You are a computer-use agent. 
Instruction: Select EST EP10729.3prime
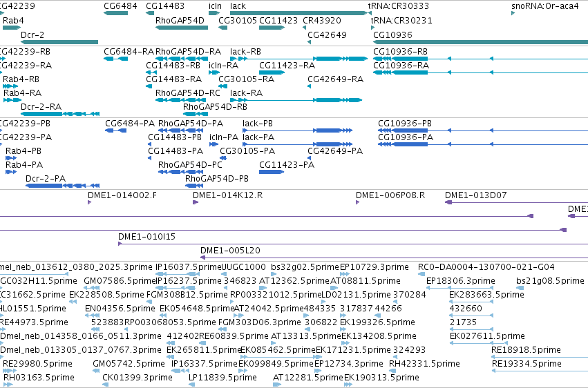point(345,274)
